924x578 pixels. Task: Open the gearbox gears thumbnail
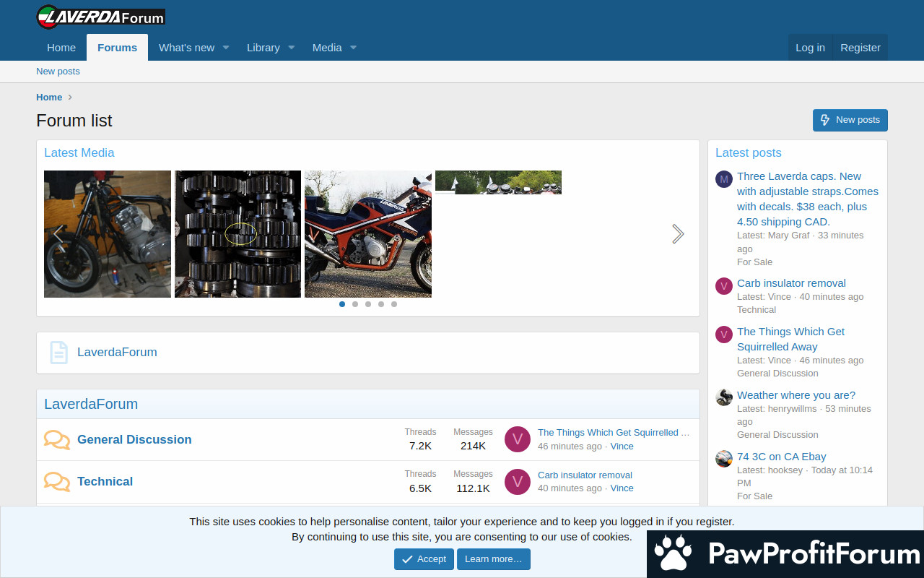coord(237,234)
